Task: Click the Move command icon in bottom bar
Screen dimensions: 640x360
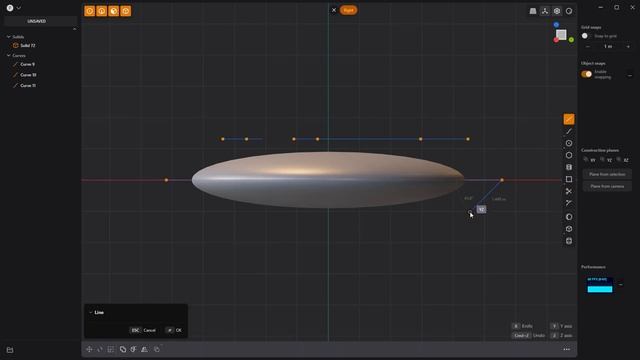Action: [x=89, y=349]
